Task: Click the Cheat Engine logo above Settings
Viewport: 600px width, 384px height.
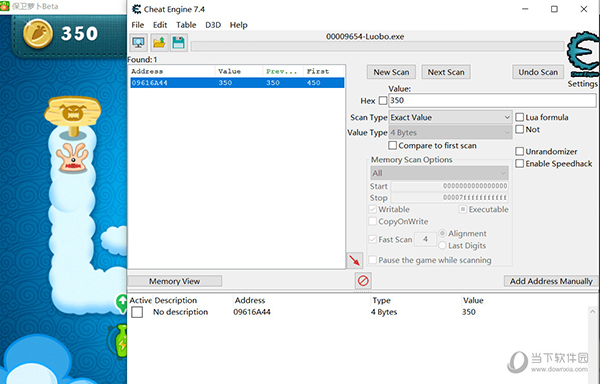Action: point(583,54)
